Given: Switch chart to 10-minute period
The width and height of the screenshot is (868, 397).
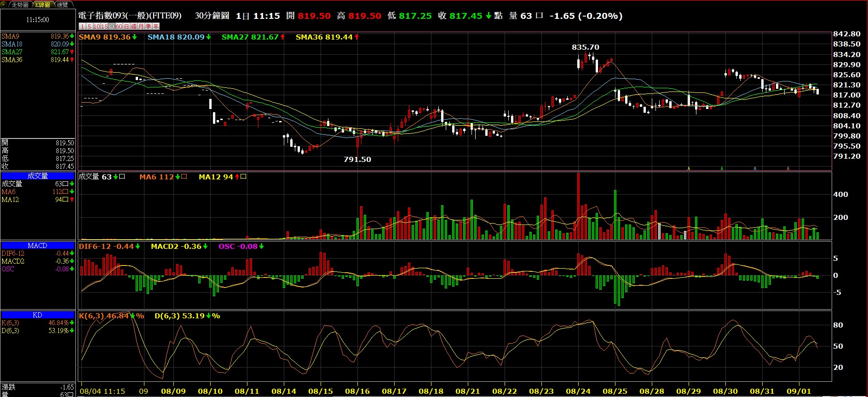Looking at the screenshot, I should (x=97, y=26).
